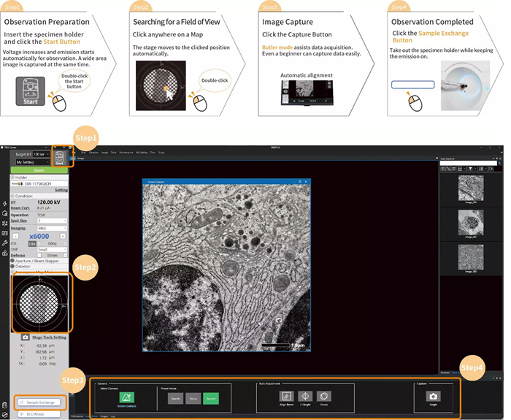
Task: Click the first Data Explorer toolbar icon
Action: pos(443,169)
